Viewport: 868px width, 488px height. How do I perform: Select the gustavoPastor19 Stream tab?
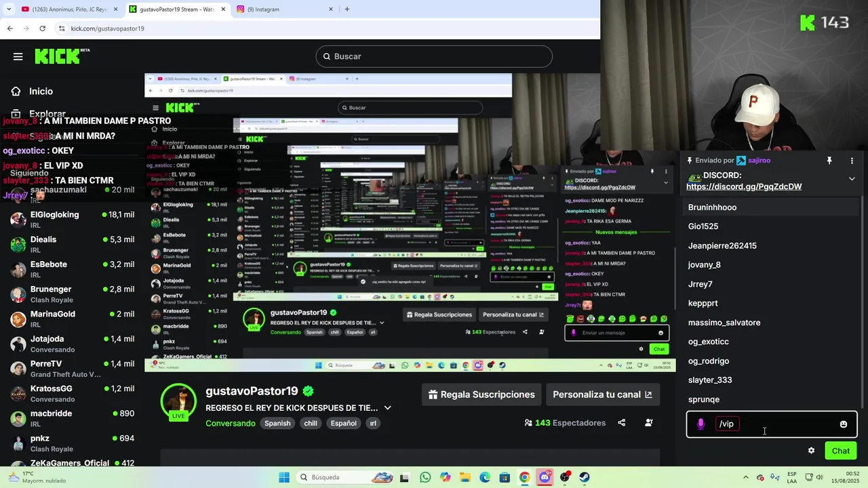[x=179, y=9]
